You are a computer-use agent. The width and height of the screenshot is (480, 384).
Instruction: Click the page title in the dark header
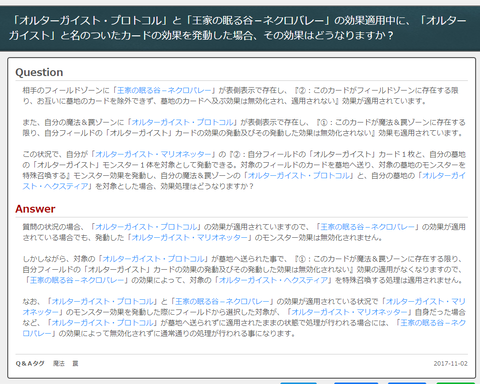click(x=237, y=28)
